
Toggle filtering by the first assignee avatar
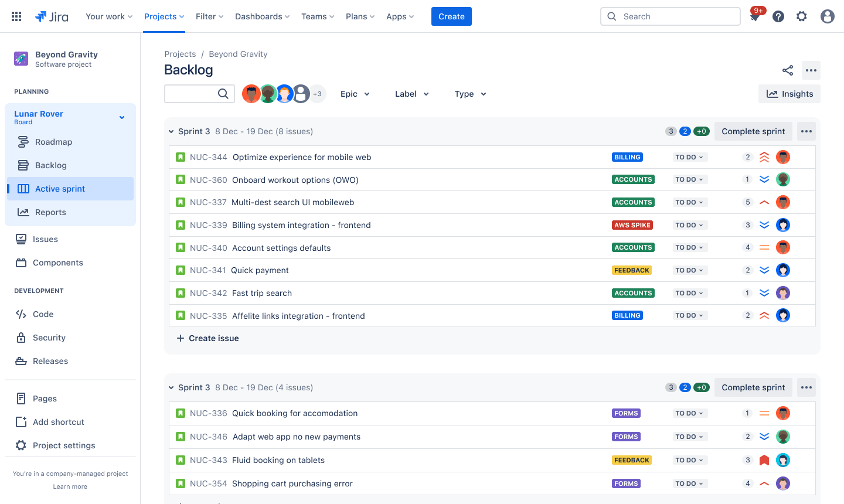pyautogui.click(x=251, y=93)
